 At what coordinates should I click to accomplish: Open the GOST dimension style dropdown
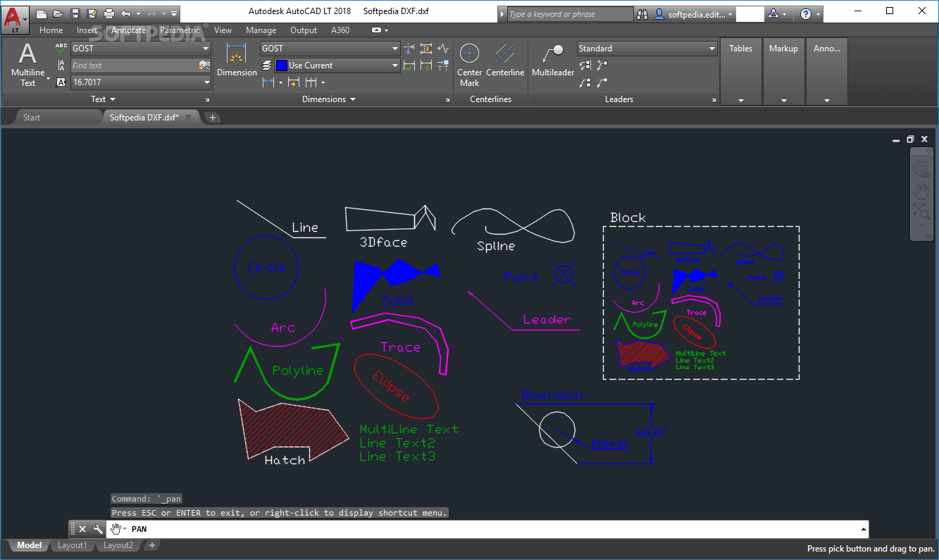[394, 49]
